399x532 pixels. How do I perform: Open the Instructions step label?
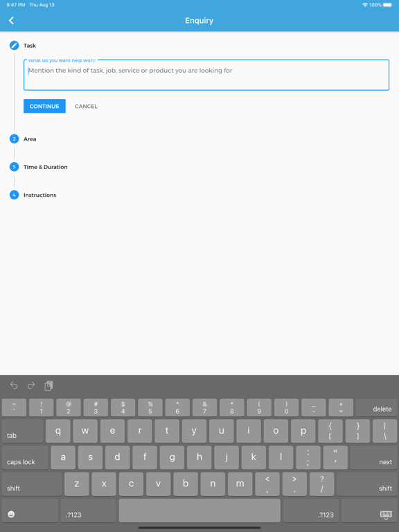[x=39, y=195]
